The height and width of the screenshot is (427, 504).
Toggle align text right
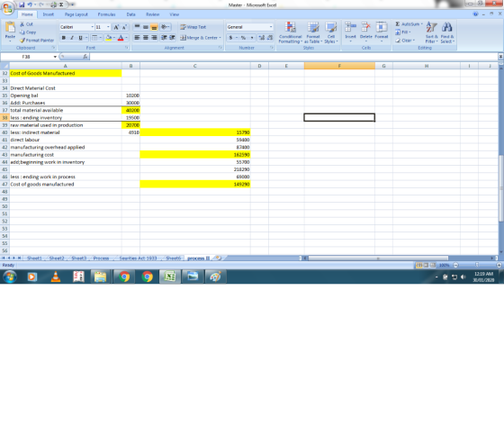154,38
